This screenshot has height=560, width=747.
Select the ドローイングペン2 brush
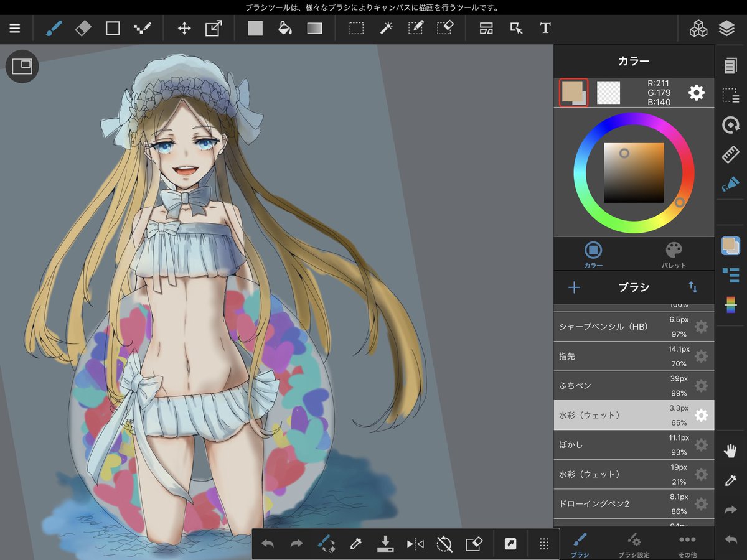pos(634,504)
